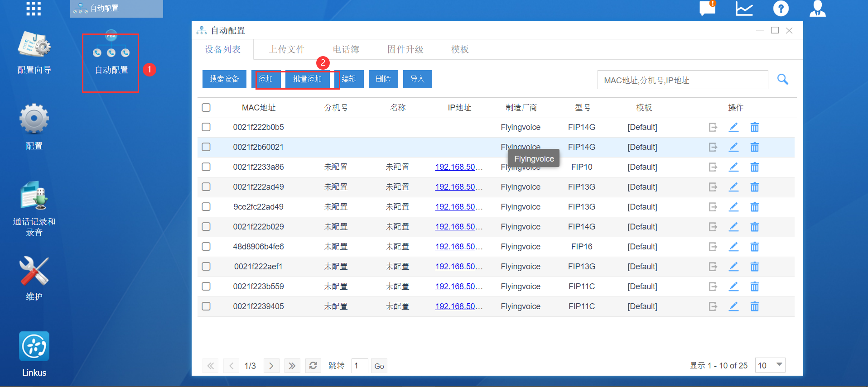This screenshot has width=868, height=387.
Task: Edit device 0021f2233a86 with pencil icon
Action: click(x=733, y=167)
